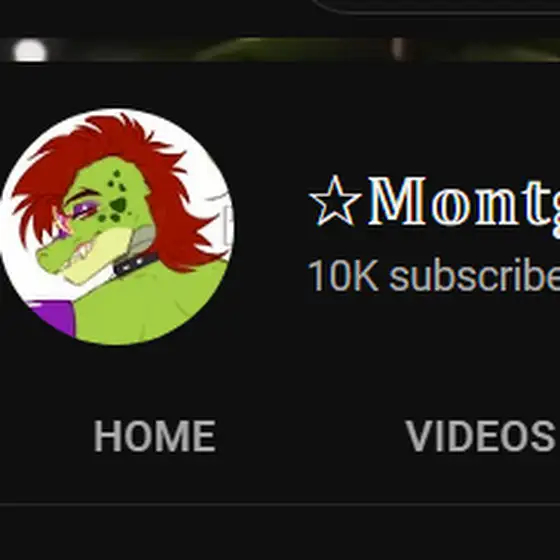Select the star symbol before channel name
Viewport: 560px width, 560px height.
(335, 201)
